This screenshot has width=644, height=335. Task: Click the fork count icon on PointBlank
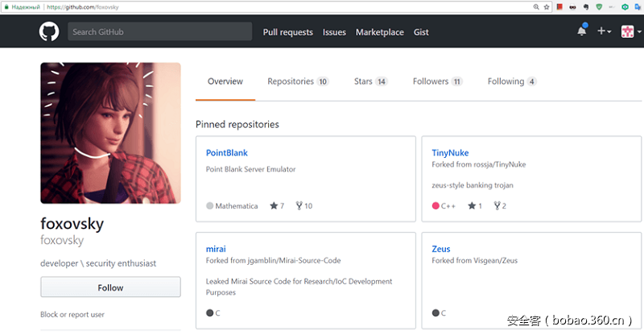(299, 206)
